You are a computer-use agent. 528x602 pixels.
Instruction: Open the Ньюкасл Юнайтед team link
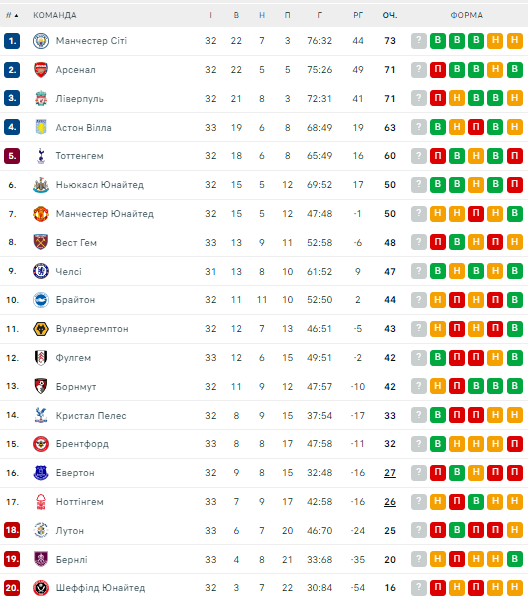pos(99,185)
